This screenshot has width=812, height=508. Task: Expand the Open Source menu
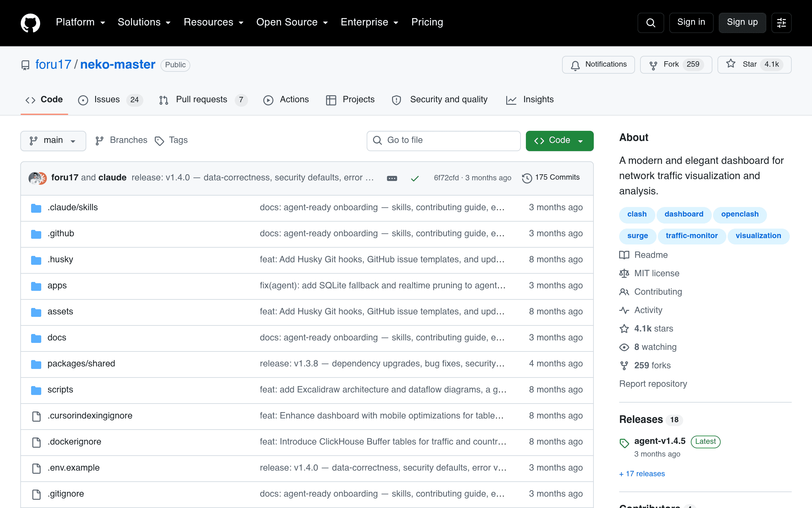(292, 22)
